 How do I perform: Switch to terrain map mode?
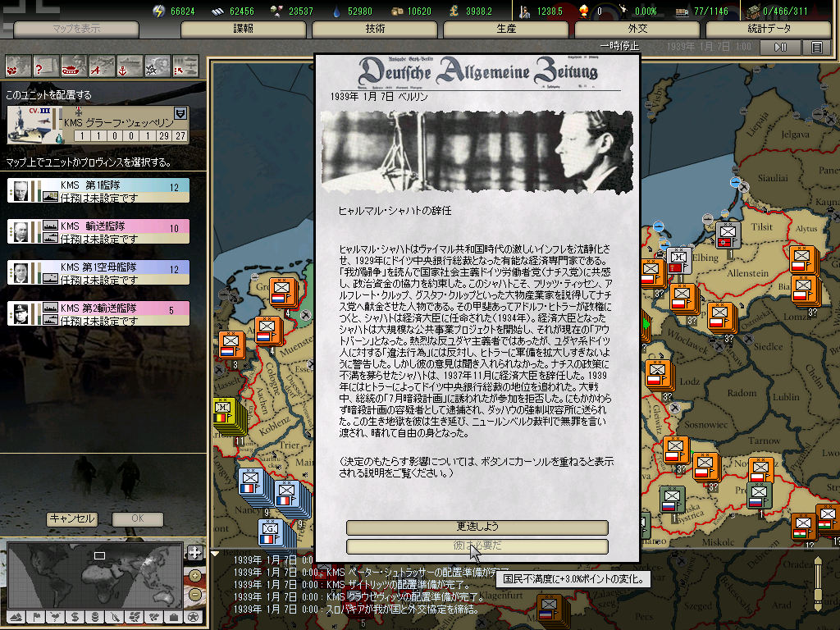pos(16,617)
